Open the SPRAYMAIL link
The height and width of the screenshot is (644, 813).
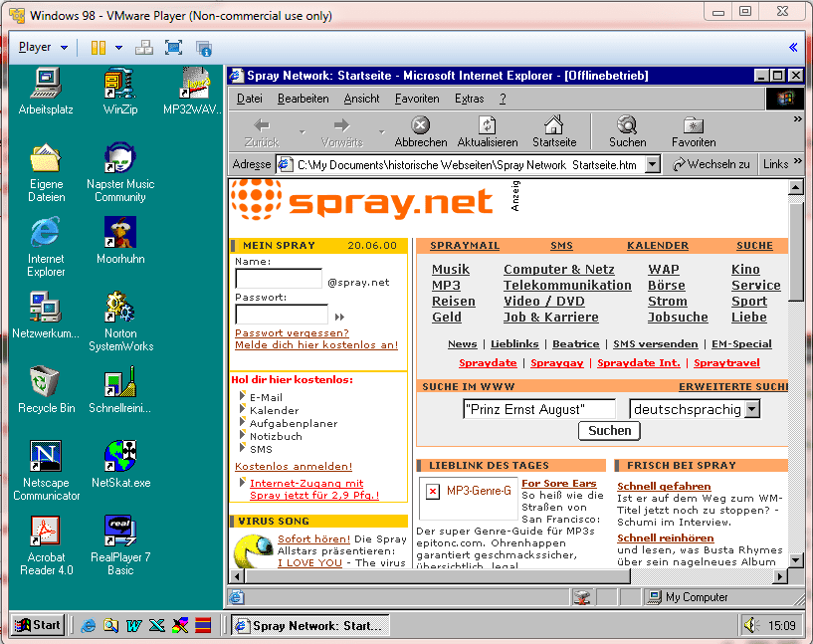(x=465, y=246)
